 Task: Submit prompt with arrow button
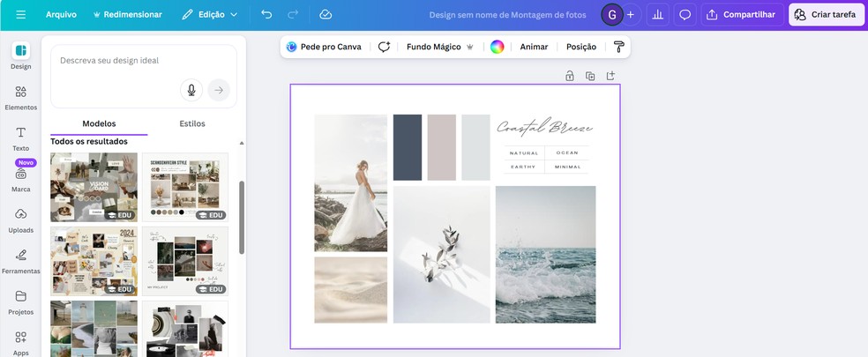coord(219,90)
